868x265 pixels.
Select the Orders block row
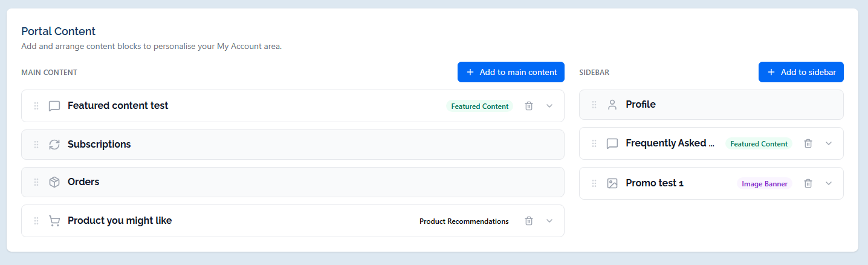pyautogui.click(x=293, y=182)
